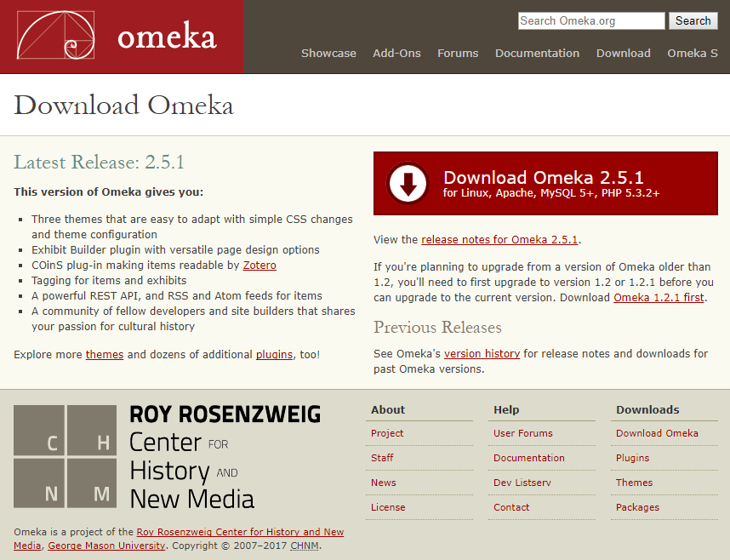Open George Mason University link
The height and width of the screenshot is (560, 730).
(106, 546)
